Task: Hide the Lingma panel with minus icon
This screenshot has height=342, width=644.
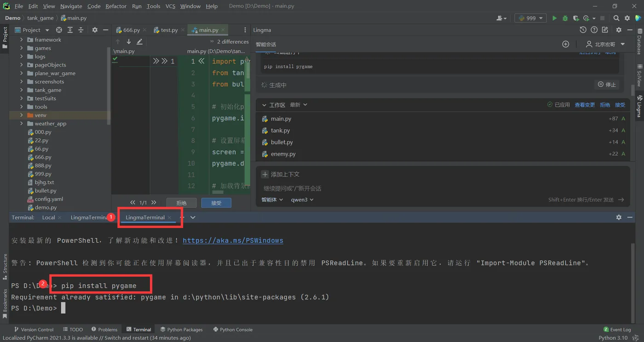Action: pos(630,30)
